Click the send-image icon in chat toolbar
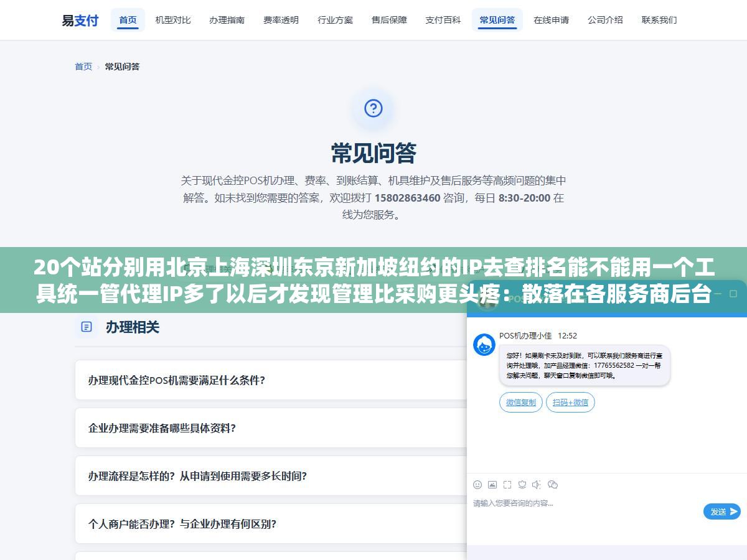This screenshot has width=747, height=560. pyautogui.click(x=492, y=484)
